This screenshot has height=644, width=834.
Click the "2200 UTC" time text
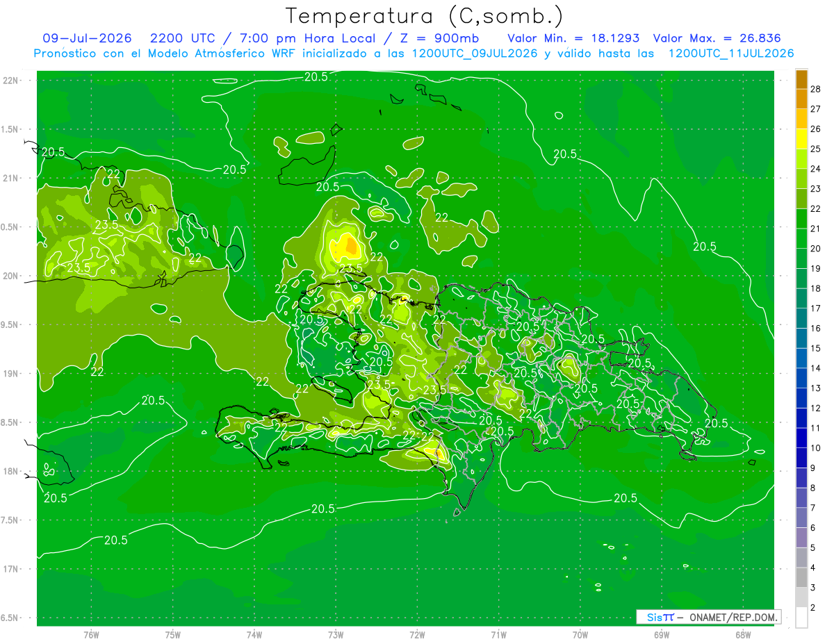(x=181, y=38)
